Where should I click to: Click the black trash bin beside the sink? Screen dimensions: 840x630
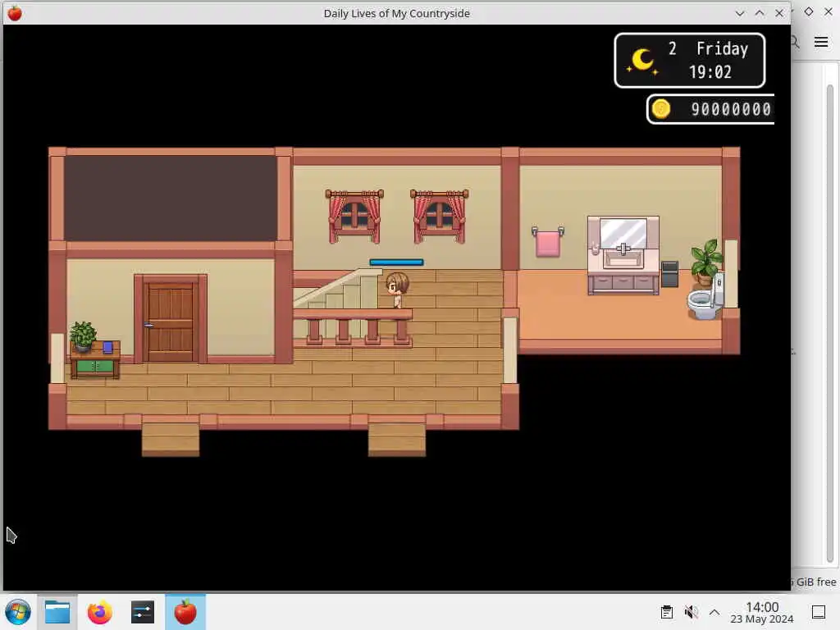(669, 274)
